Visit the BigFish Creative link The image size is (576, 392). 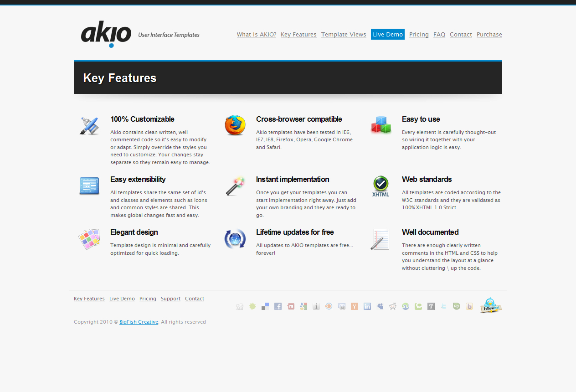[x=139, y=322]
